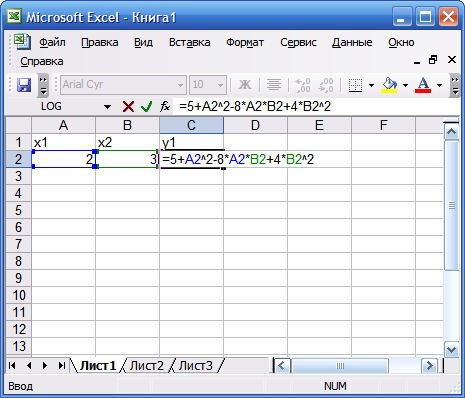Click the select-all corner button
The width and height of the screenshot is (465, 398).
tap(19, 126)
